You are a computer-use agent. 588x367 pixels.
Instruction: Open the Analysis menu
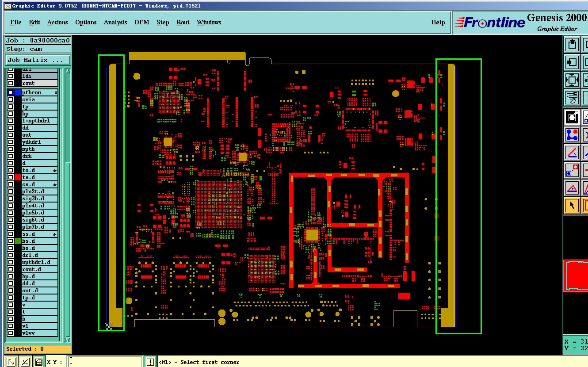pyautogui.click(x=115, y=22)
